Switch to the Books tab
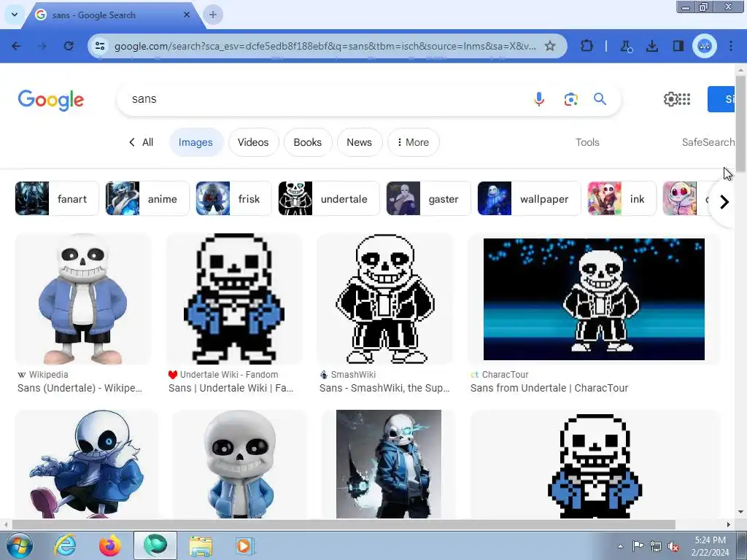The width and height of the screenshot is (747, 560). [x=307, y=142]
